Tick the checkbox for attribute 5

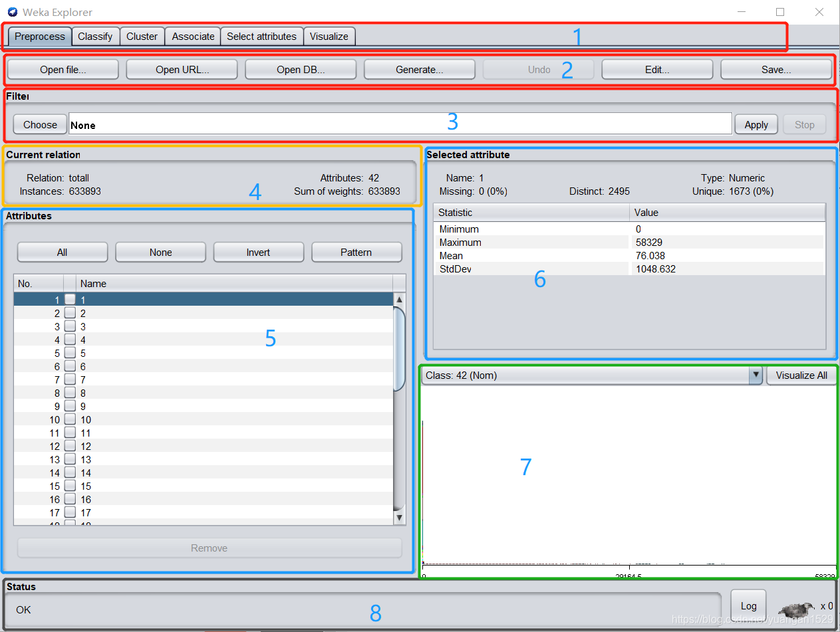pyautogui.click(x=70, y=353)
